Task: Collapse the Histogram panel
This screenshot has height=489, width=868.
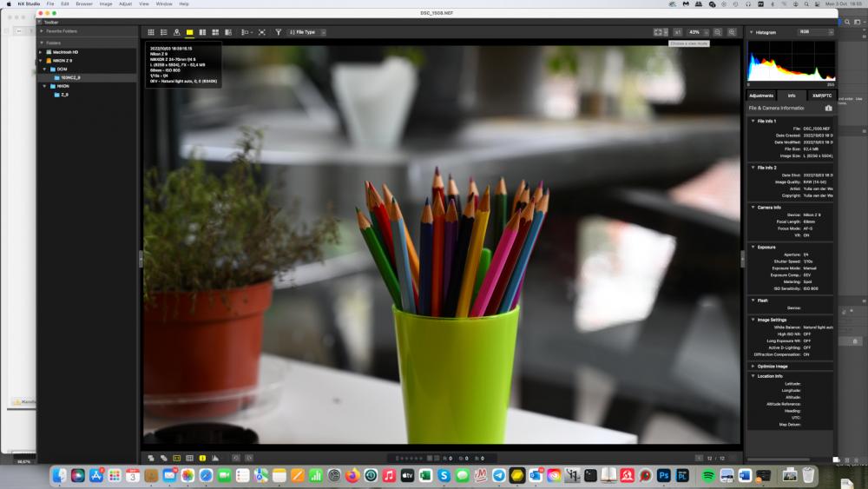Action: (751, 33)
